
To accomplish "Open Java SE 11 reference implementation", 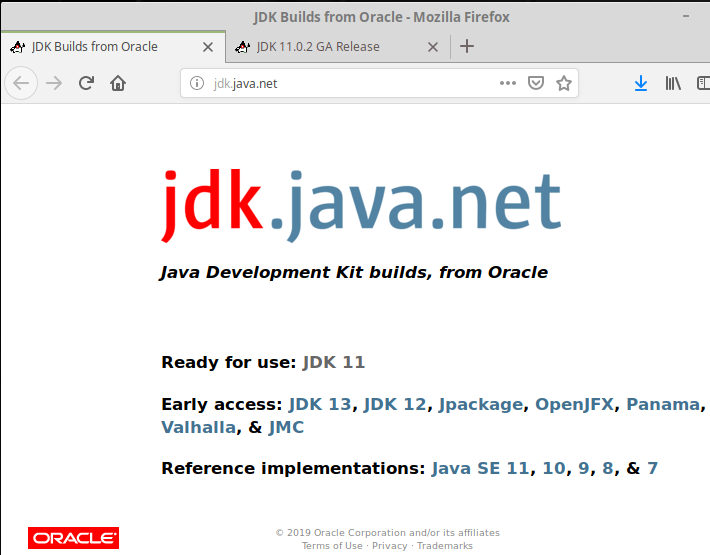I will pos(480,468).
